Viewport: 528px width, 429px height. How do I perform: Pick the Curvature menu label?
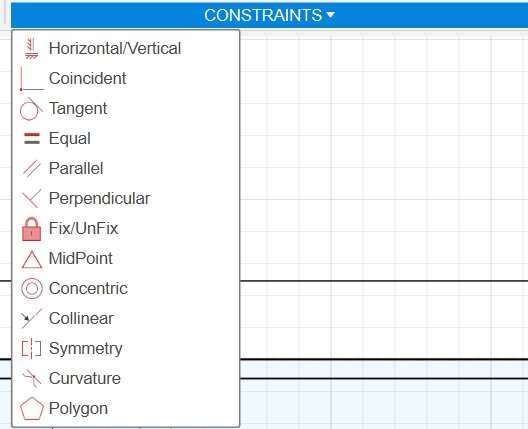coord(85,378)
